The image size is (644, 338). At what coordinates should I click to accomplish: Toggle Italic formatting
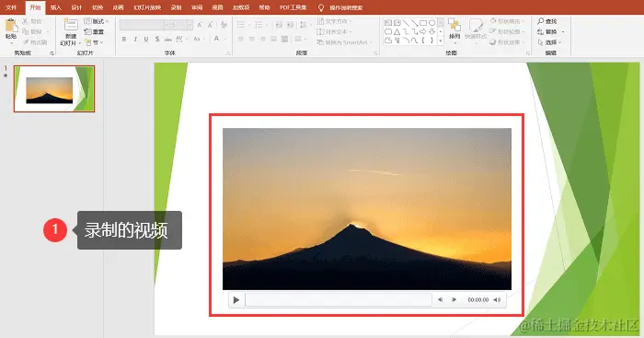[x=135, y=39]
